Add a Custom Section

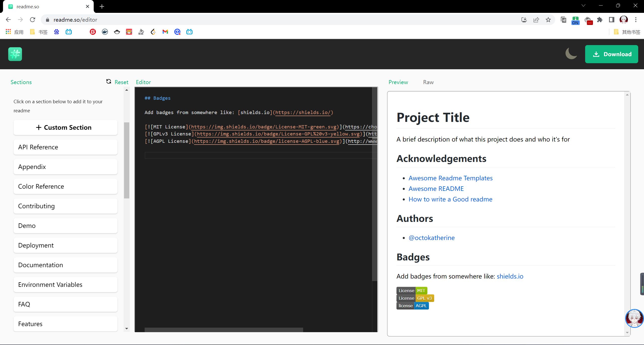click(65, 127)
